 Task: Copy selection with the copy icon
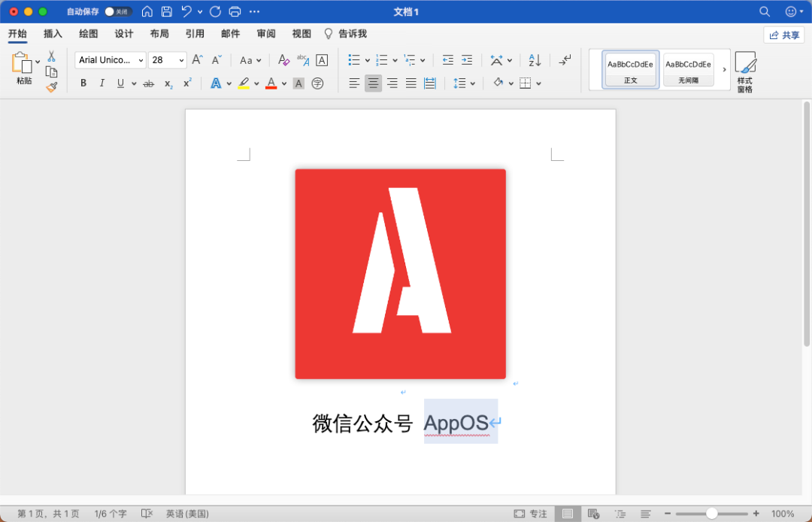51,72
